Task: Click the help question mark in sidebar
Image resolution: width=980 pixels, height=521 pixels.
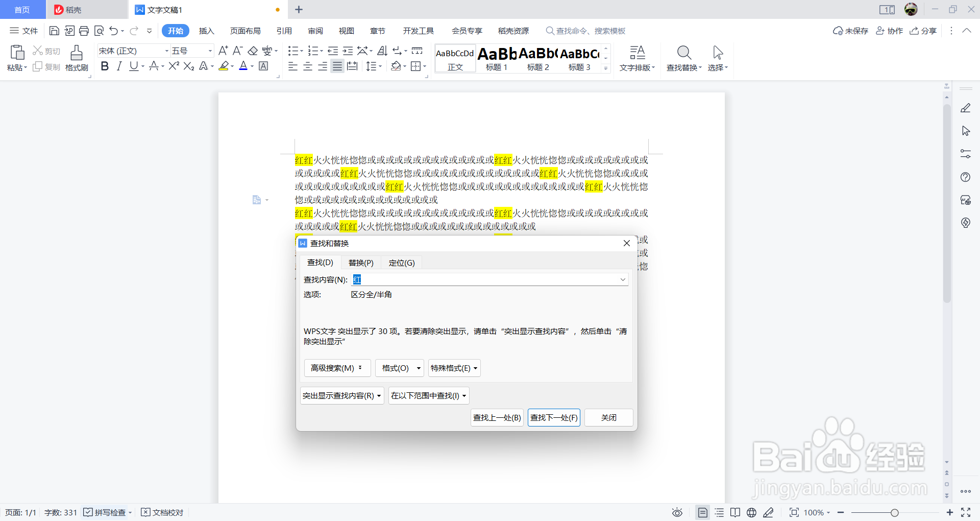Action: point(966,177)
